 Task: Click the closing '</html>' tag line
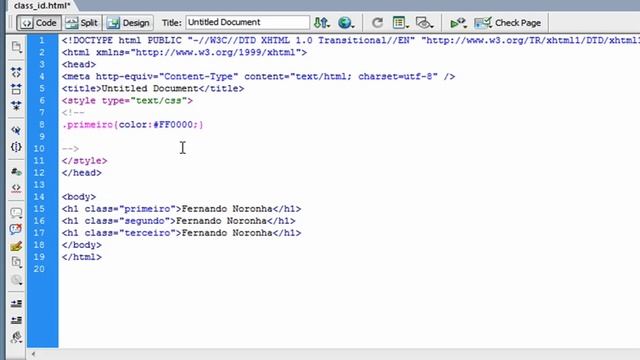[82, 257]
